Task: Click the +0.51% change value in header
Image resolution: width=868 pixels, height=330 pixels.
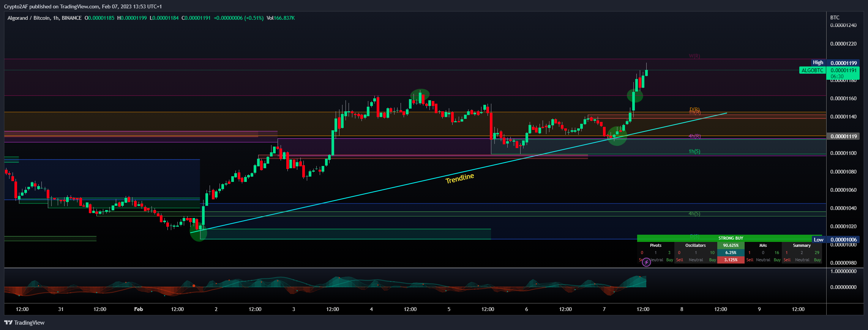Action: click(x=254, y=18)
